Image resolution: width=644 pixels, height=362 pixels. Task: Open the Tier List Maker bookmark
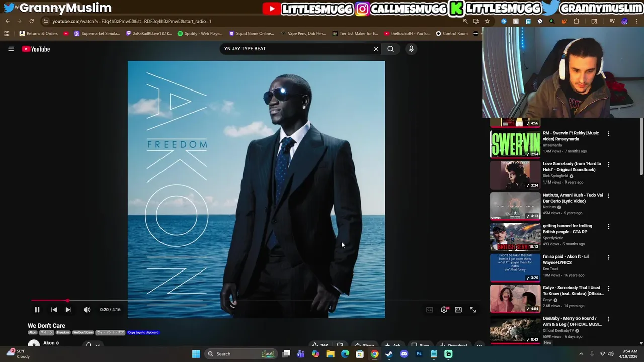355,34
